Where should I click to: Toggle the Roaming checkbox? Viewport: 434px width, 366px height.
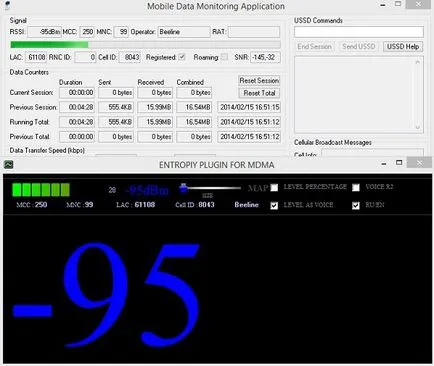pyautogui.click(x=225, y=57)
